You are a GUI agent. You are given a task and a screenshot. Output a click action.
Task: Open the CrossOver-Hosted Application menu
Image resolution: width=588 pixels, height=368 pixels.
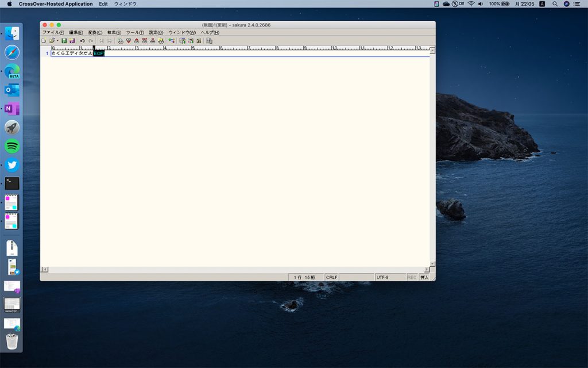click(56, 4)
